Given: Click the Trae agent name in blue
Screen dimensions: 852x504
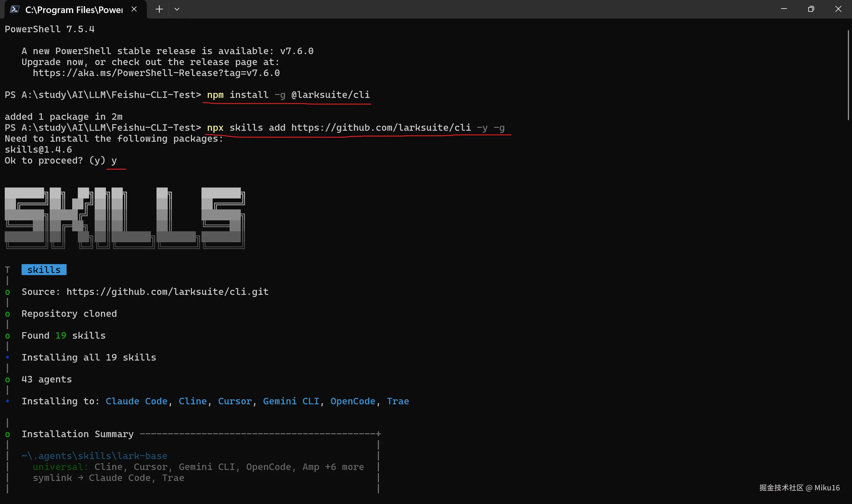Looking at the screenshot, I should pyautogui.click(x=398, y=401).
